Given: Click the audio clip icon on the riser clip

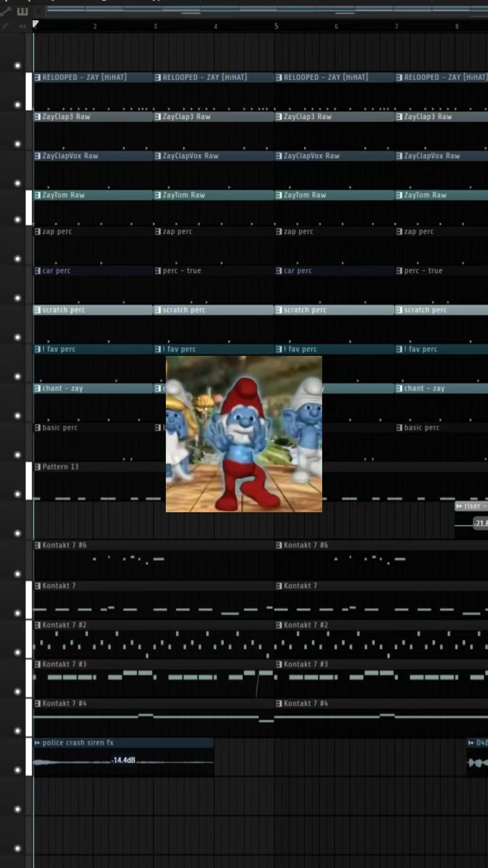Looking at the screenshot, I should [x=459, y=506].
